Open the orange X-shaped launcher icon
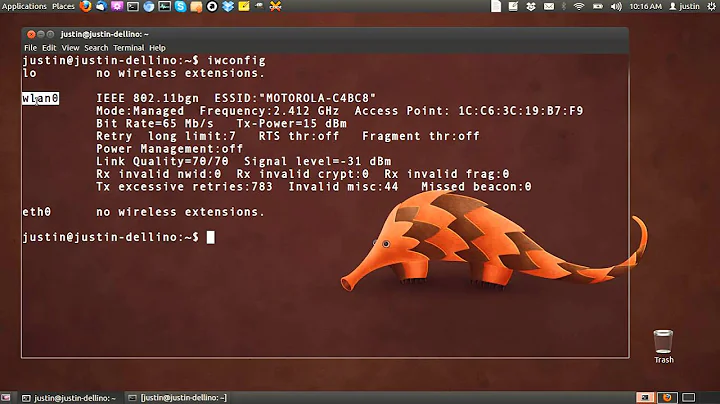 276,6
